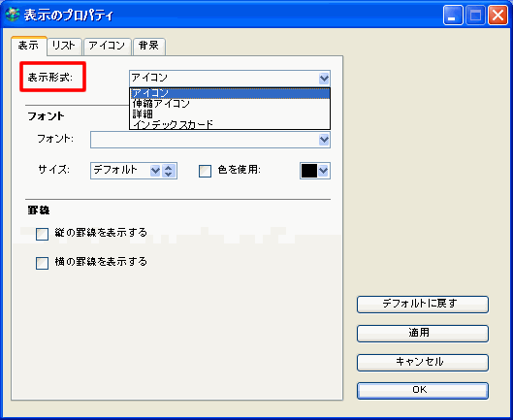Toggle 縦の罫線を表示する checkbox
This screenshot has width=513, height=420.
tap(43, 235)
